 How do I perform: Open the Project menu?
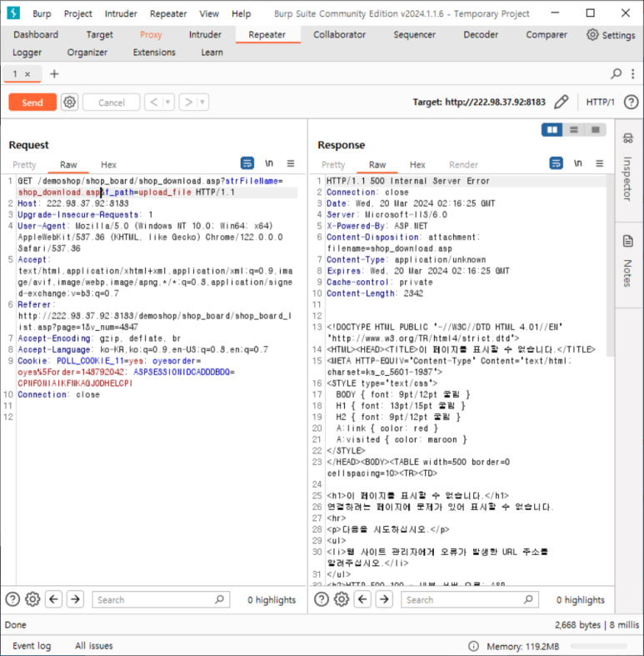pyautogui.click(x=77, y=13)
